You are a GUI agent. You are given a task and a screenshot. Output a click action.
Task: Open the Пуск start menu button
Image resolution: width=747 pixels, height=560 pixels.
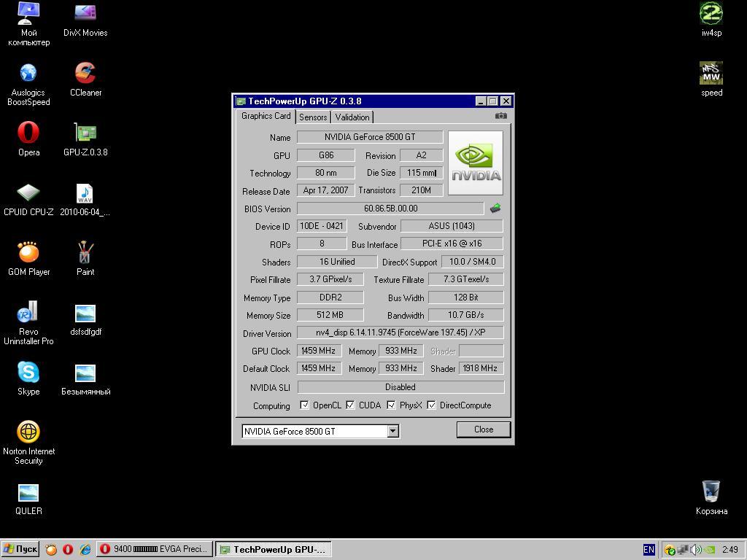point(20,549)
